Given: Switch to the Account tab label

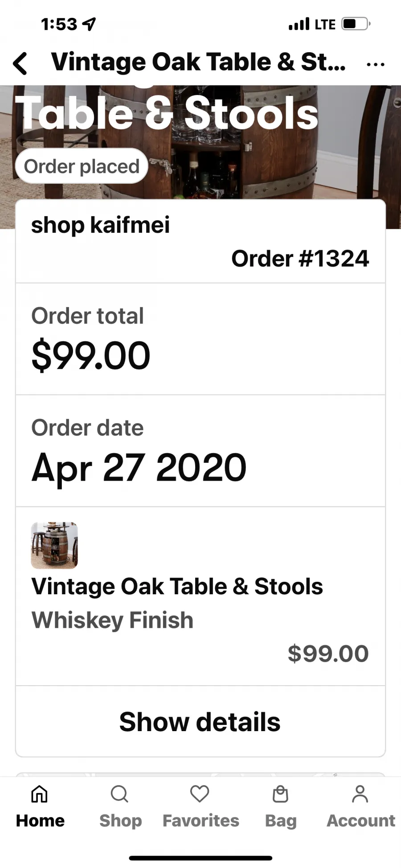Looking at the screenshot, I should click(361, 820).
